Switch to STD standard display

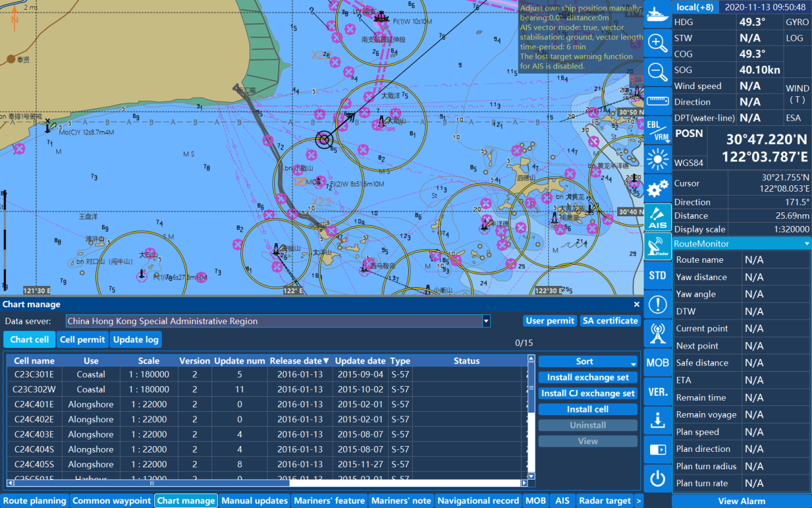pos(657,275)
